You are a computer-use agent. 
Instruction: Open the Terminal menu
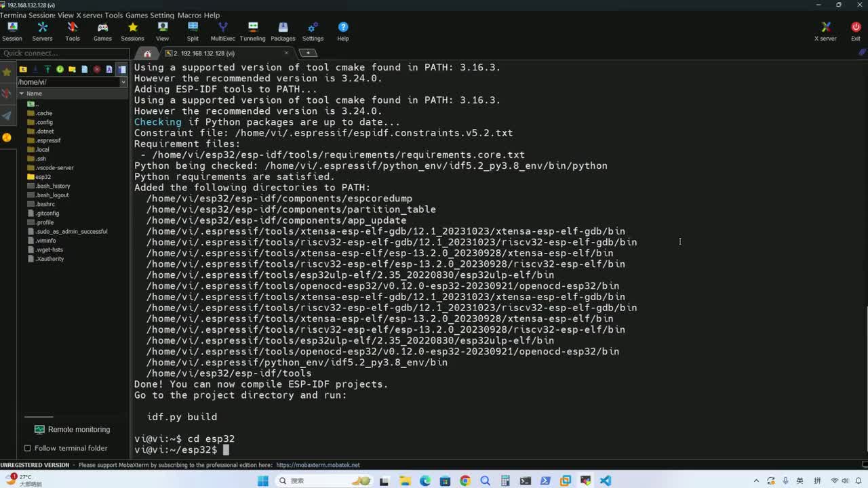click(12, 15)
